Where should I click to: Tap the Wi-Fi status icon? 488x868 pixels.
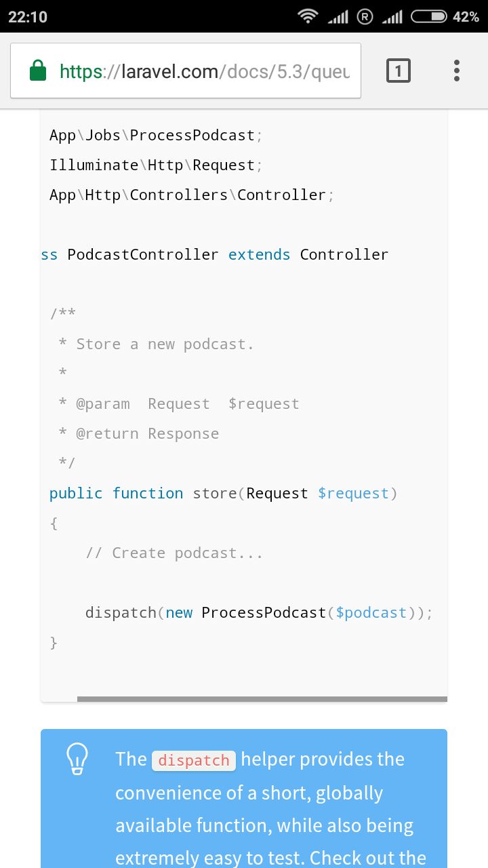(308, 16)
